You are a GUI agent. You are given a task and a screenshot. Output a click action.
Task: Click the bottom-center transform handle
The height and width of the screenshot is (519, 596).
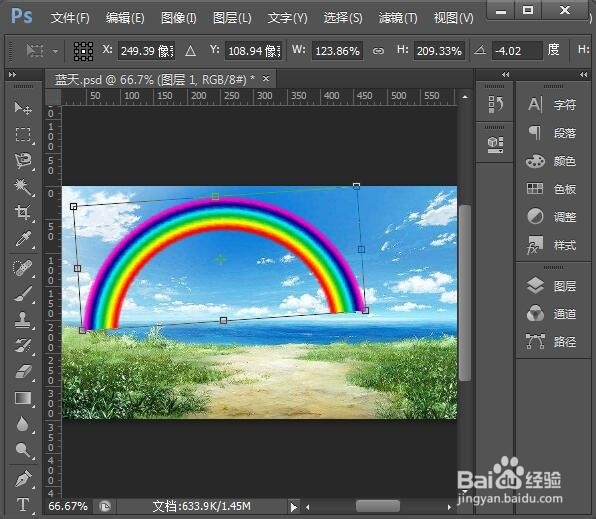[224, 321]
